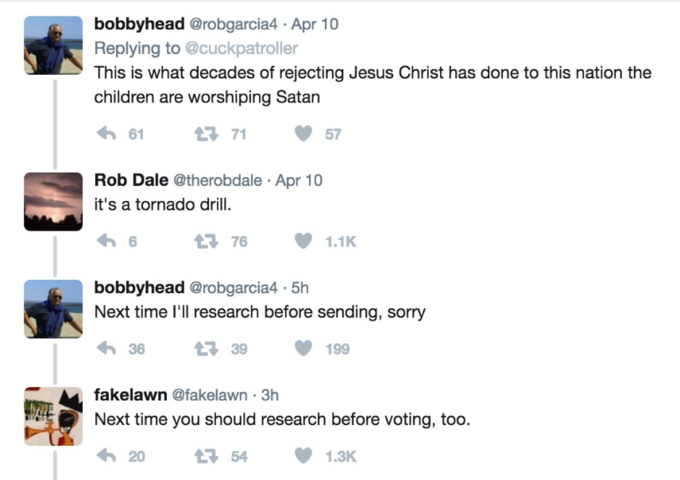Click the bobbyhead display name on first tweet
Screen dimensions: 680x480
coord(139,24)
